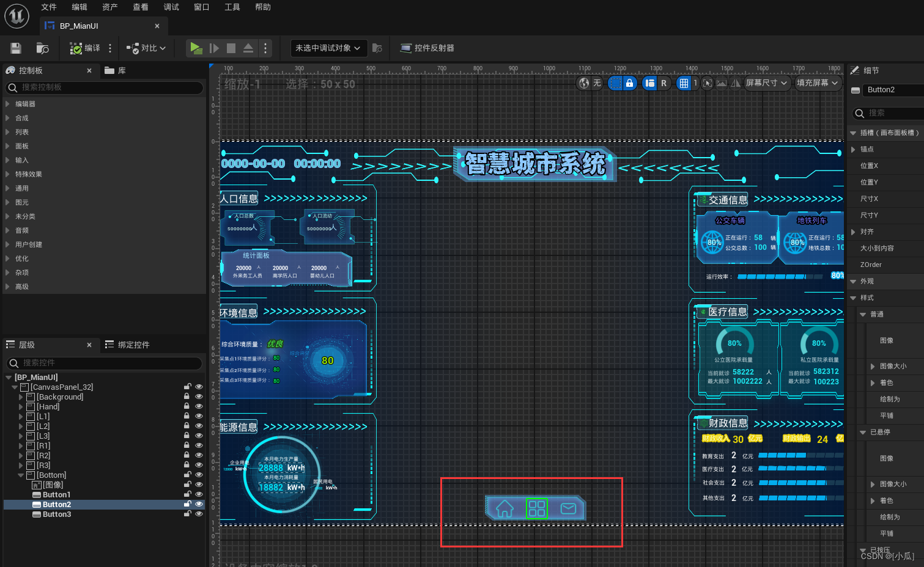Toggle the lock layout icon in viewport
924x567 pixels.
click(x=629, y=83)
